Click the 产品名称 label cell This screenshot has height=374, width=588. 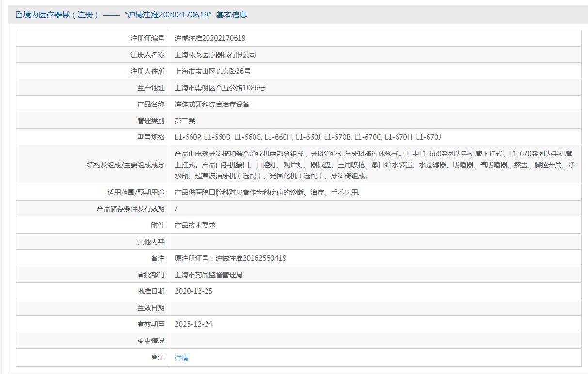point(93,104)
